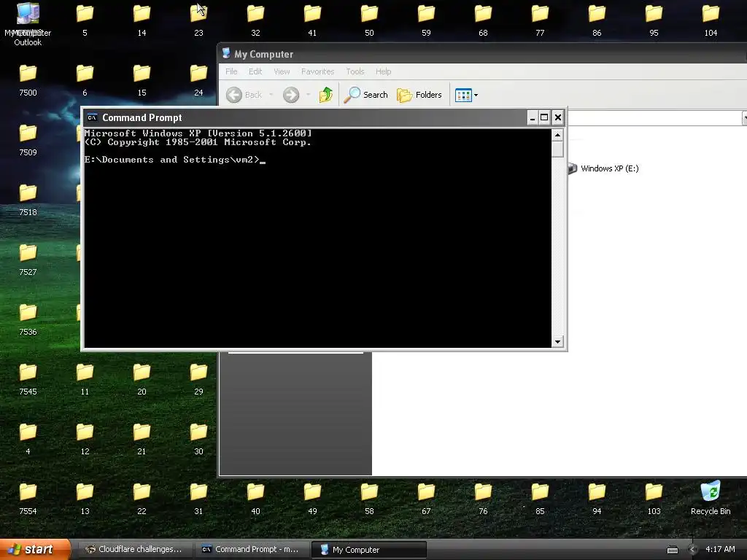Go up one folder level
Viewport: 747px width, 560px height.
(326, 95)
